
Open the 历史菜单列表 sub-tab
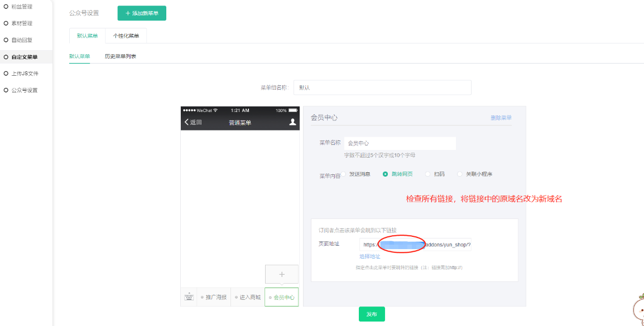tap(120, 56)
